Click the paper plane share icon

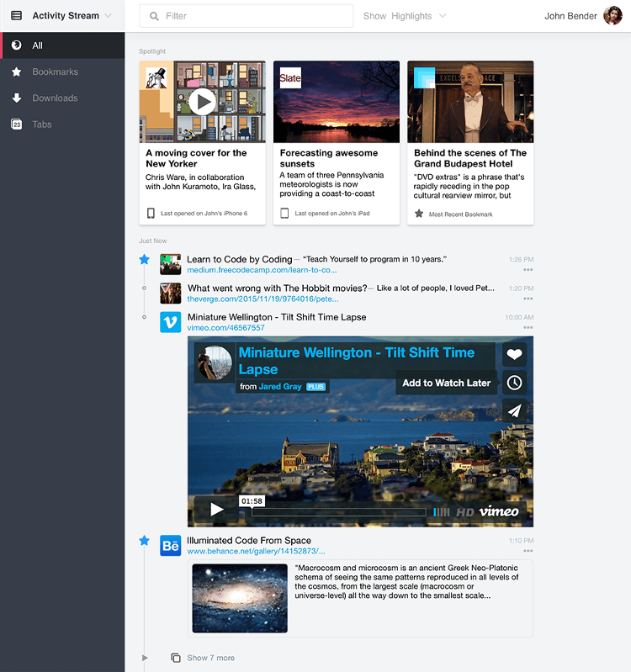point(514,410)
